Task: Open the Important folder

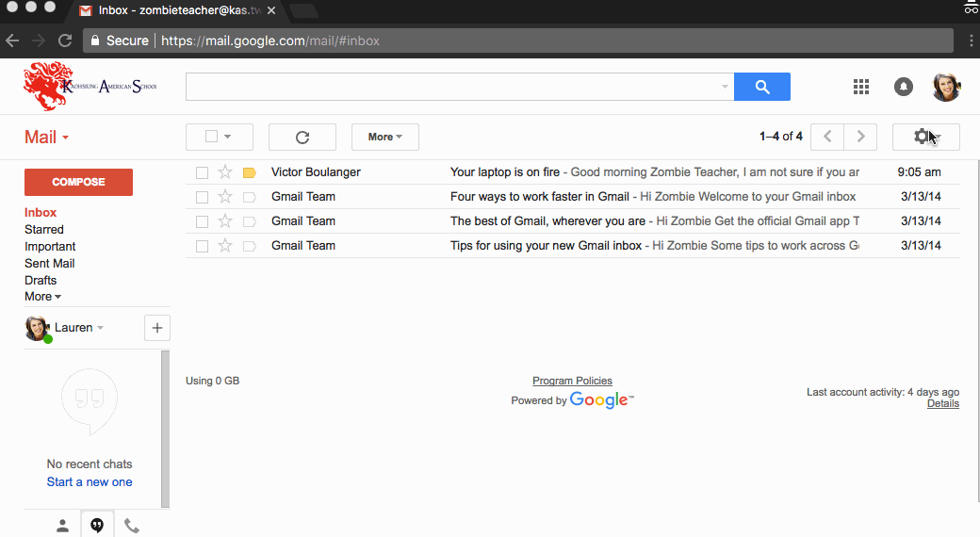Action: (x=50, y=246)
